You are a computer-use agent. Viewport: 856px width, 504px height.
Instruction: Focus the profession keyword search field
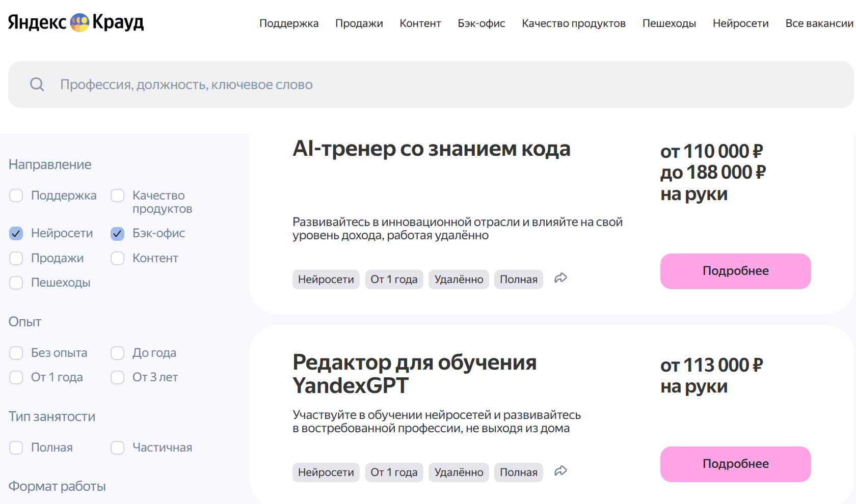(431, 85)
